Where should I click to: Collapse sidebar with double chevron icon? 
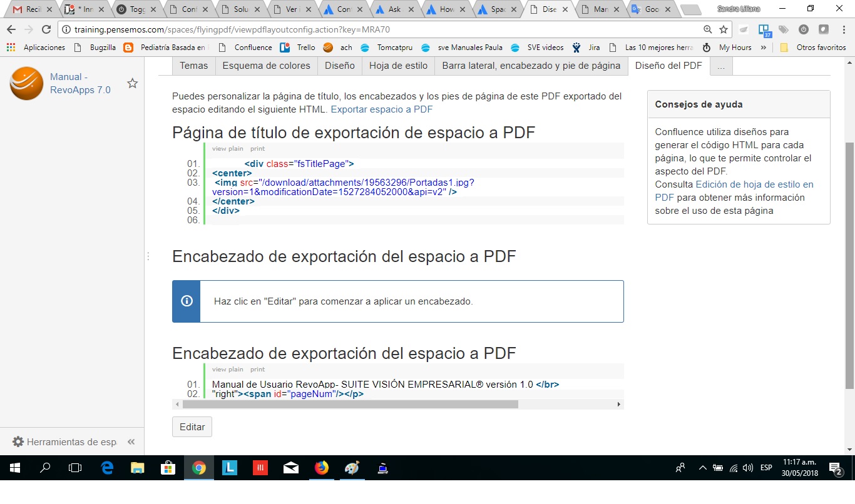(x=131, y=442)
